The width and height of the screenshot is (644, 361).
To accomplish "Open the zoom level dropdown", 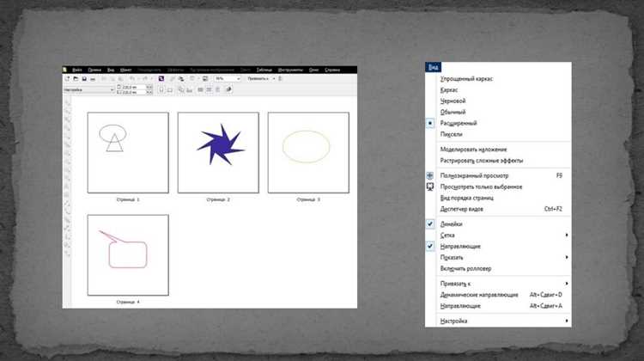I will tap(228, 78).
